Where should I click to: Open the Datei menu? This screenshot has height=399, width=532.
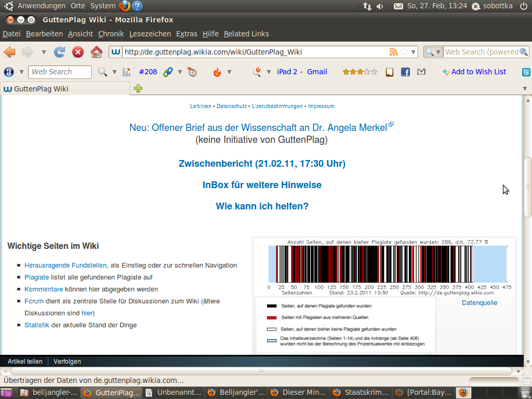tap(11, 34)
